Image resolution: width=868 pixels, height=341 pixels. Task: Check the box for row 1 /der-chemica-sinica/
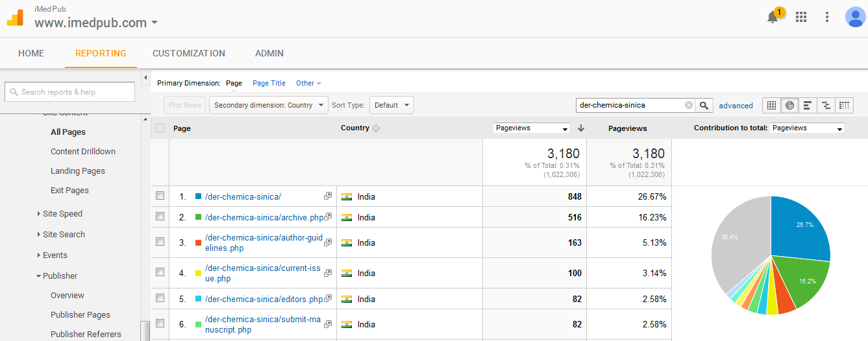160,195
